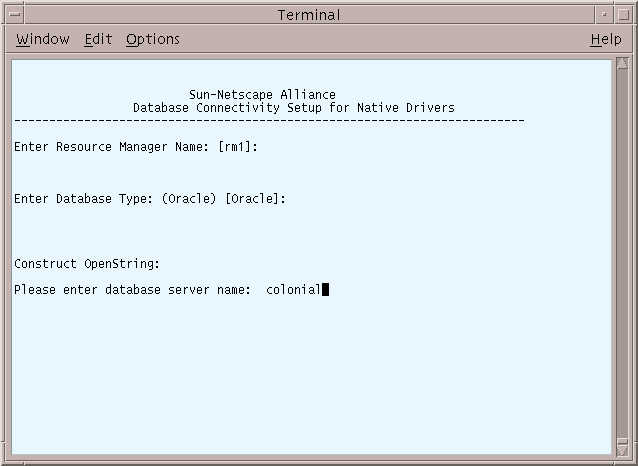
Task: Maximize the Terminal window
Action: 623,15
